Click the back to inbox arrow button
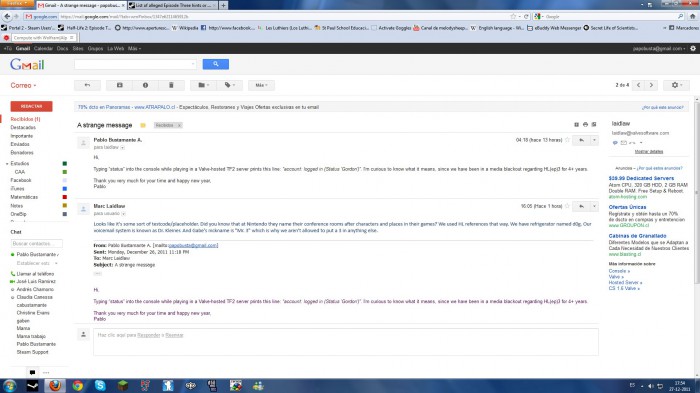This screenshot has height=393, width=700. click(87, 85)
